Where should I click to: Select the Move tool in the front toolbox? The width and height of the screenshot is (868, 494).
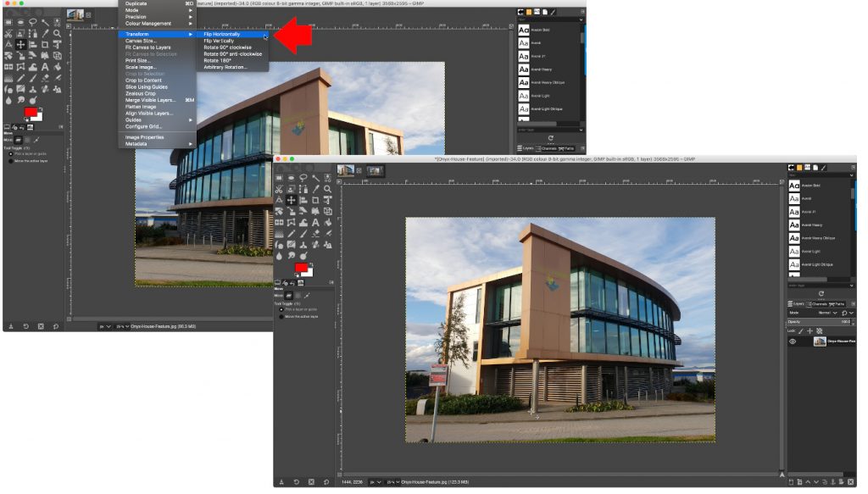tap(291, 200)
